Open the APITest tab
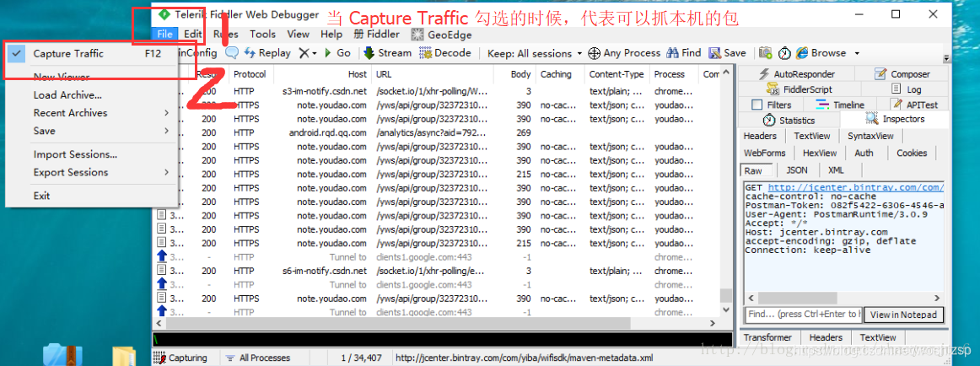The width and height of the screenshot is (980, 366). coord(913,105)
